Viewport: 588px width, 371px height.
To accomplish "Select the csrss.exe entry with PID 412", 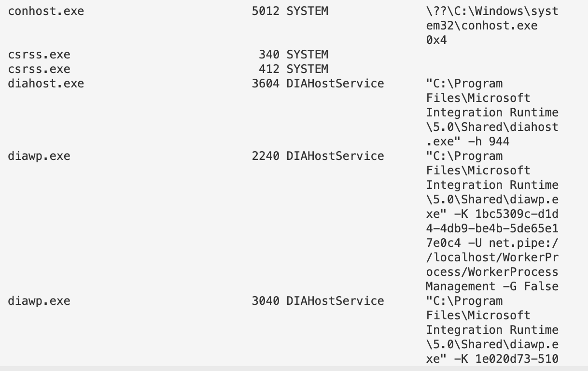I will pos(39,69).
